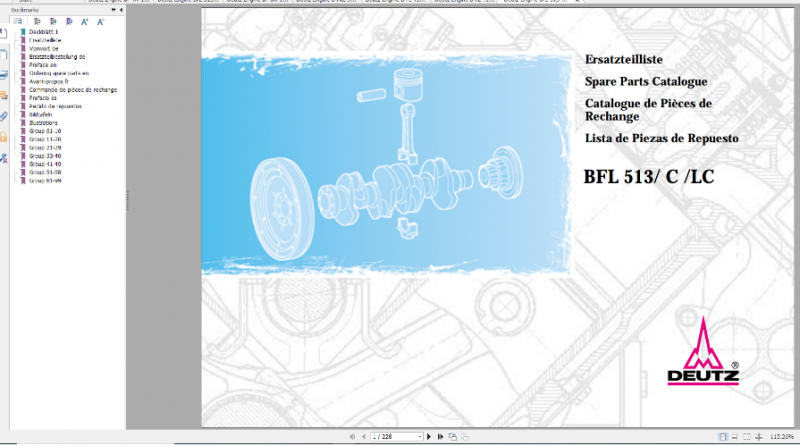Go to the next page
The image size is (800, 446).
(429, 437)
